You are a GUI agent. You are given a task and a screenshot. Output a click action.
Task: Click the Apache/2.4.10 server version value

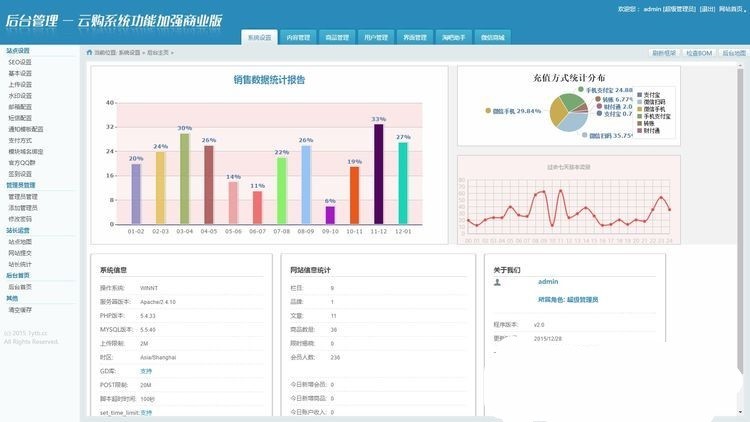coord(158,302)
